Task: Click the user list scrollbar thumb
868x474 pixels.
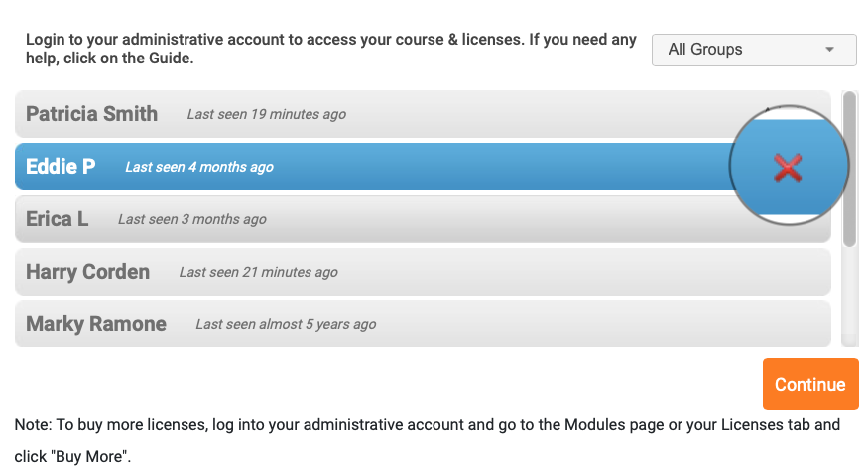Action: [x=850, y=169]
